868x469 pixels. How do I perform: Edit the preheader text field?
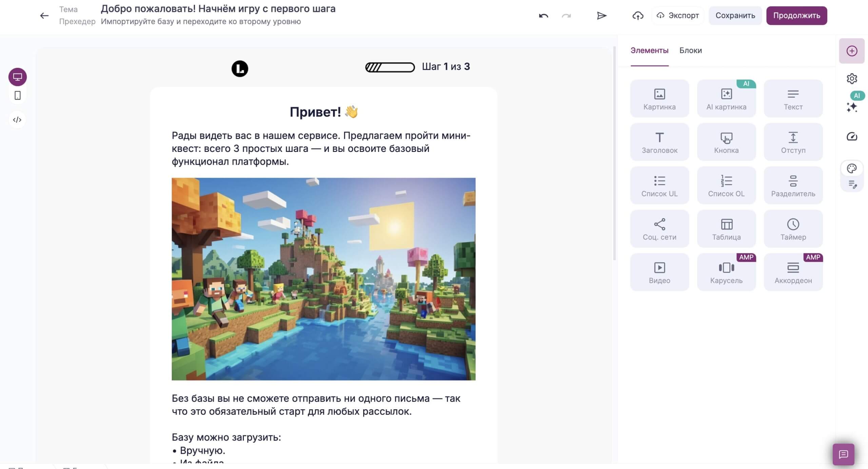coord(201,21)
